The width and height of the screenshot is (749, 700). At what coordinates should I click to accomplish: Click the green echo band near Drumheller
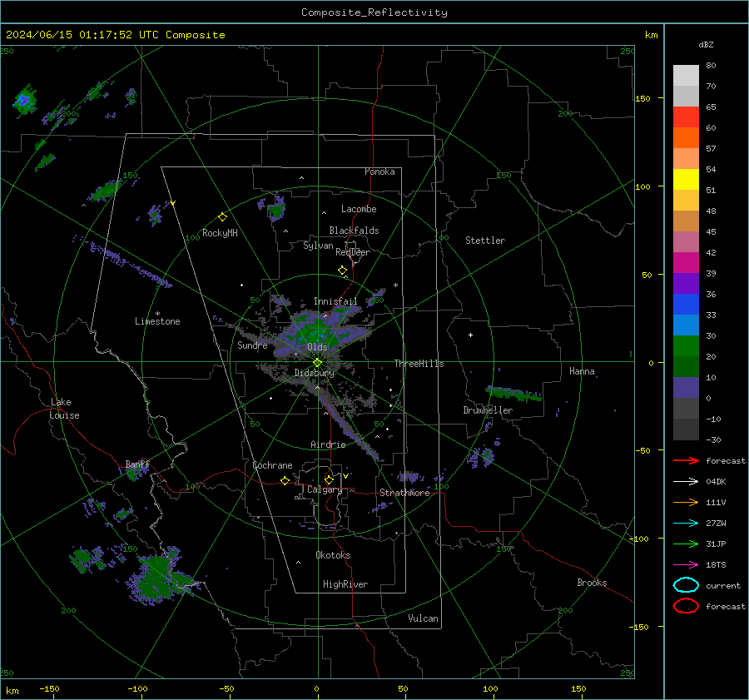[x=514, y=394]
